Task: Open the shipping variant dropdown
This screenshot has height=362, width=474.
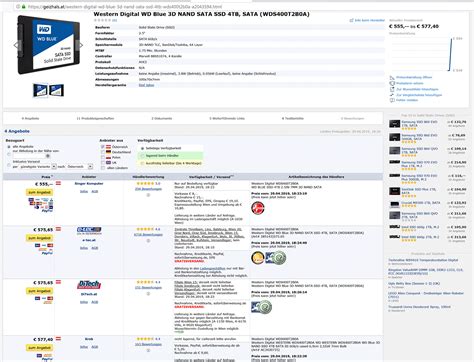Action: click(37, 166)
